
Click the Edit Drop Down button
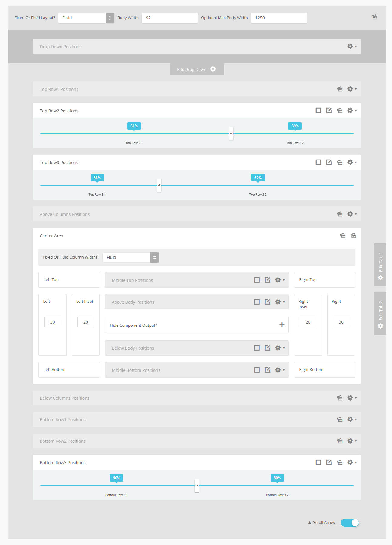click(x=197, y=69)
